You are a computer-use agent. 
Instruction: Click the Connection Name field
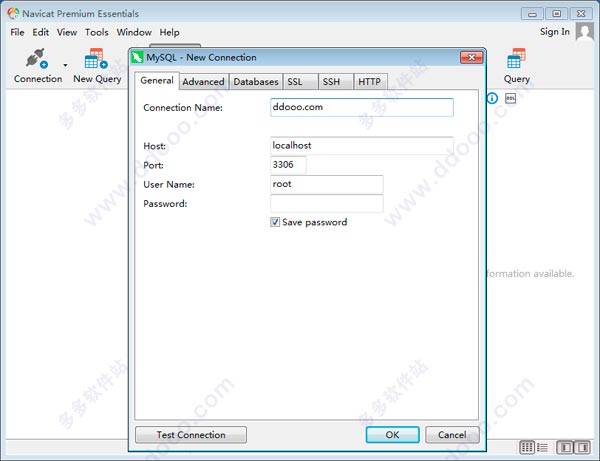point(362,107)
